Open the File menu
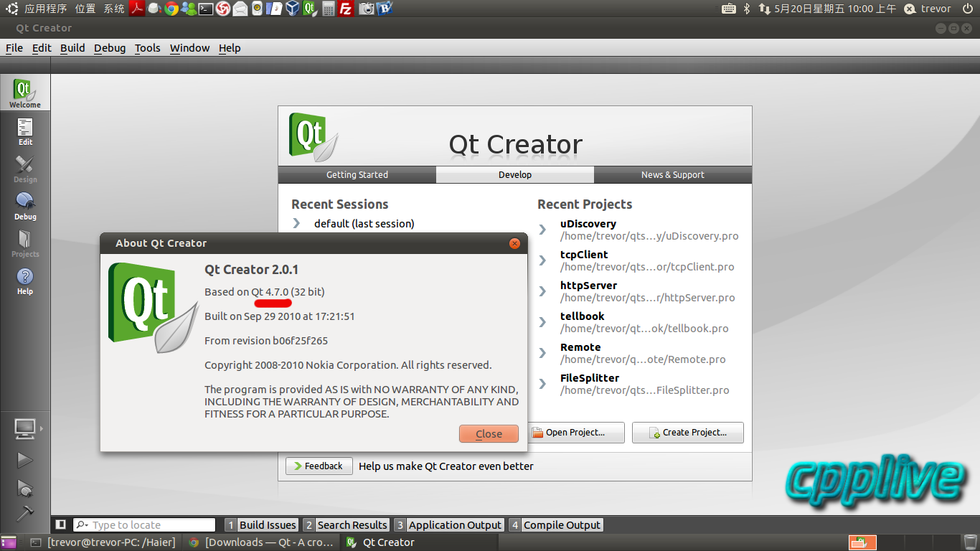The height and width of the screenshot is (551, 980). 14,48
